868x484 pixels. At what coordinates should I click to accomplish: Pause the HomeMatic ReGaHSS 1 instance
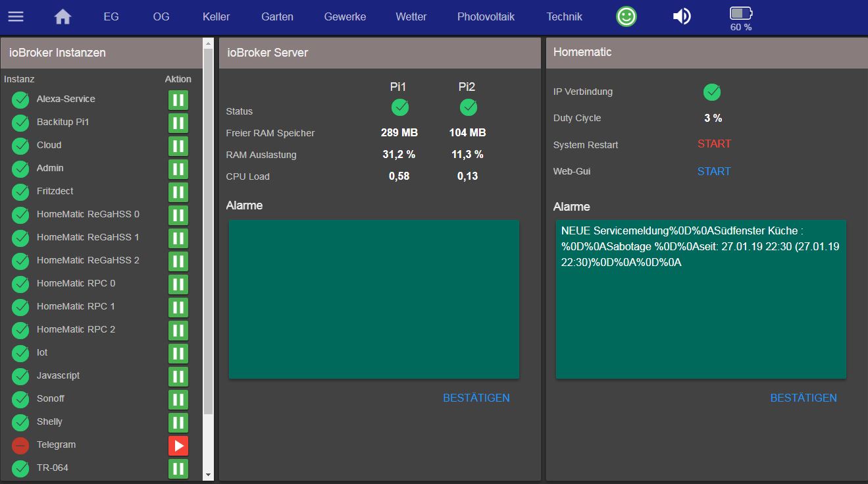[x=178, y=238]
